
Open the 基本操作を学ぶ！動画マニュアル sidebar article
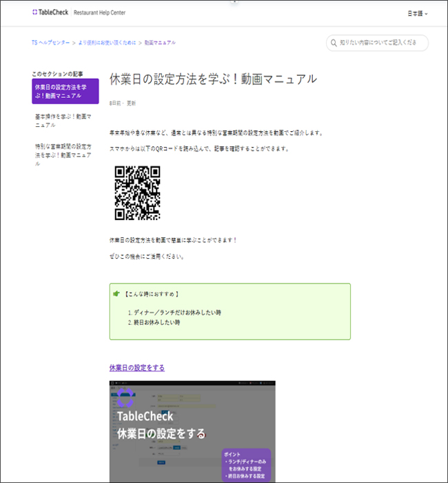(63, 121)
